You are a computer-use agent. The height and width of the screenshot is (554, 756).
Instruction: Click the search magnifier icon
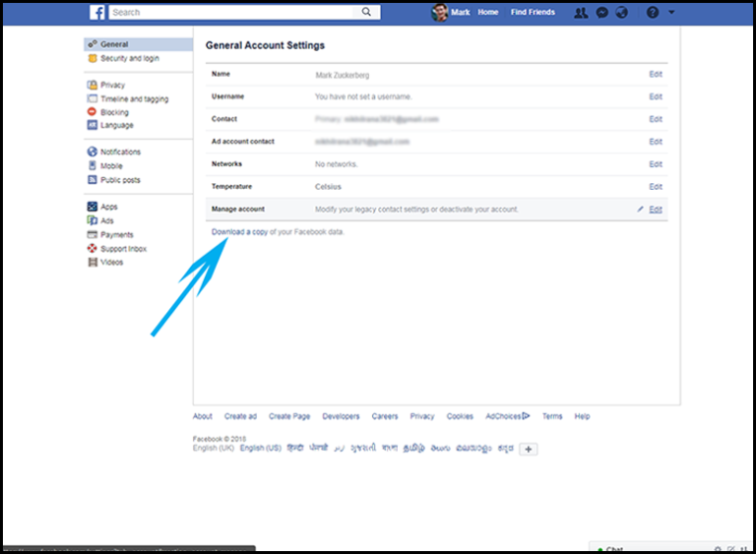pos(366,12)
